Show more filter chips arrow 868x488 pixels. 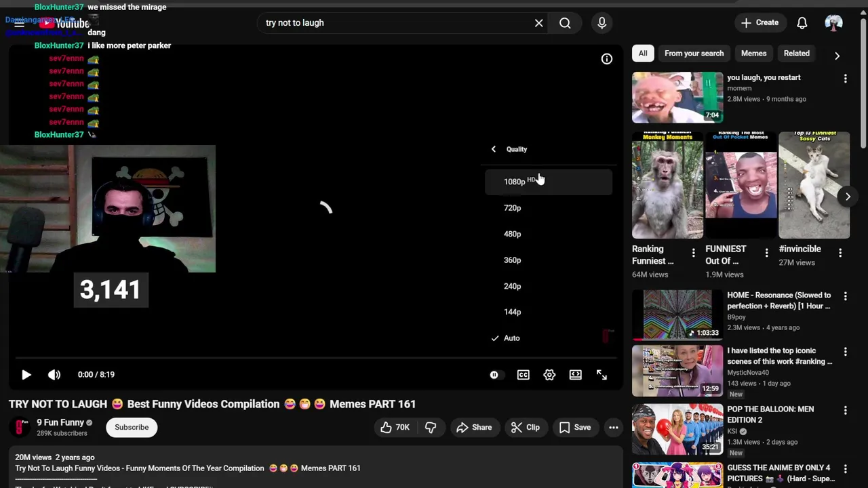(x=837, y=56)
